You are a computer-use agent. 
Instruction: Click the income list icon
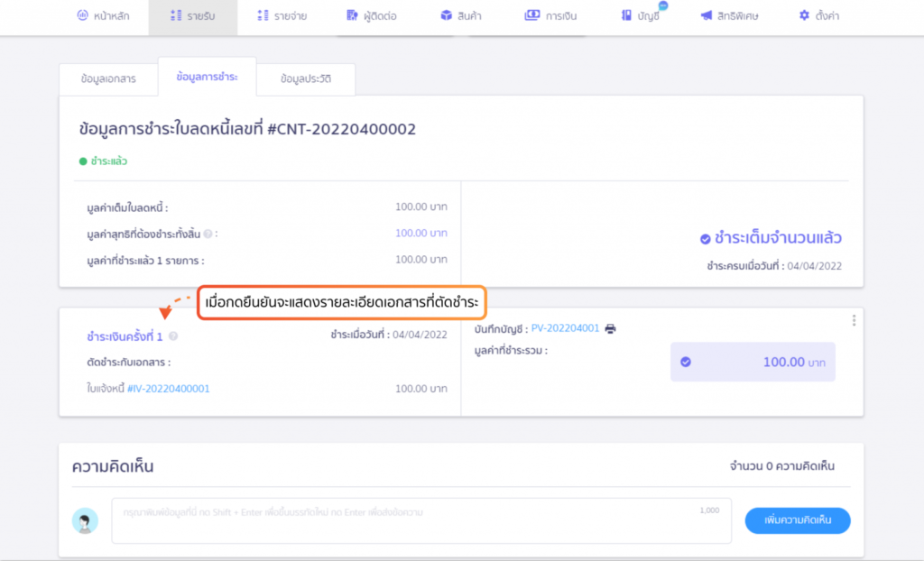point(176,15)
